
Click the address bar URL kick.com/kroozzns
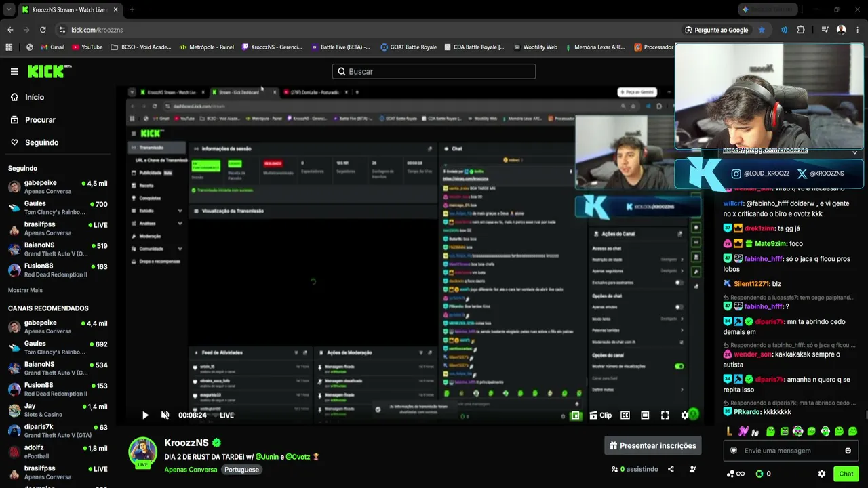pyautogui.click(x=97, y=30)
